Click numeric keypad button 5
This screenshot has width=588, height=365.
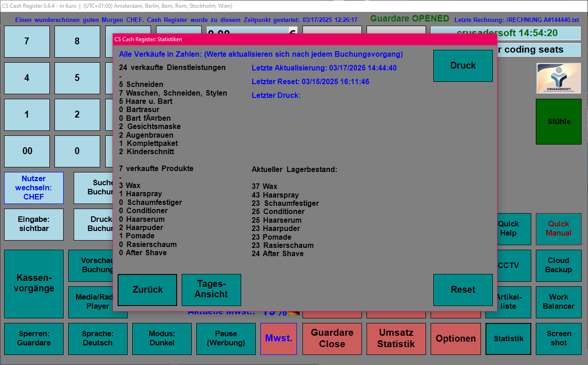point(77,78)
